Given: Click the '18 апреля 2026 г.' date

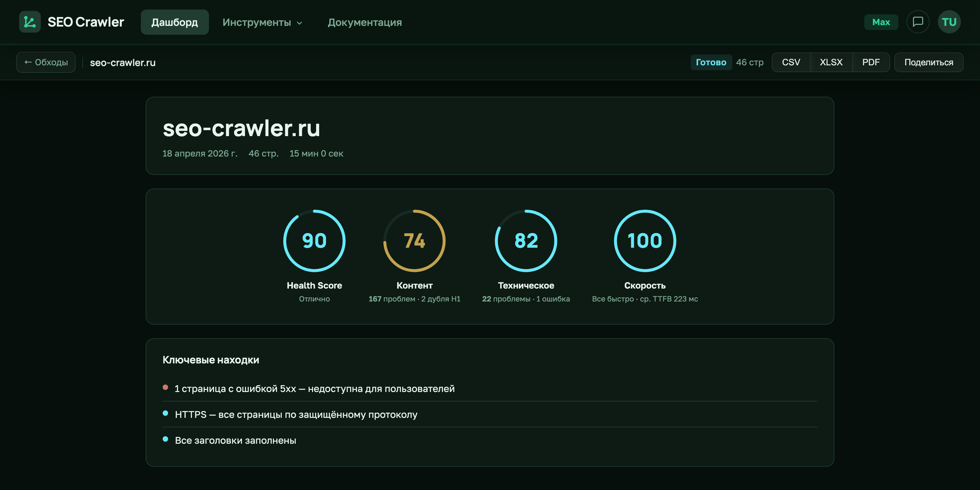Looking at the screenshot, I should [x=200, y=153].
